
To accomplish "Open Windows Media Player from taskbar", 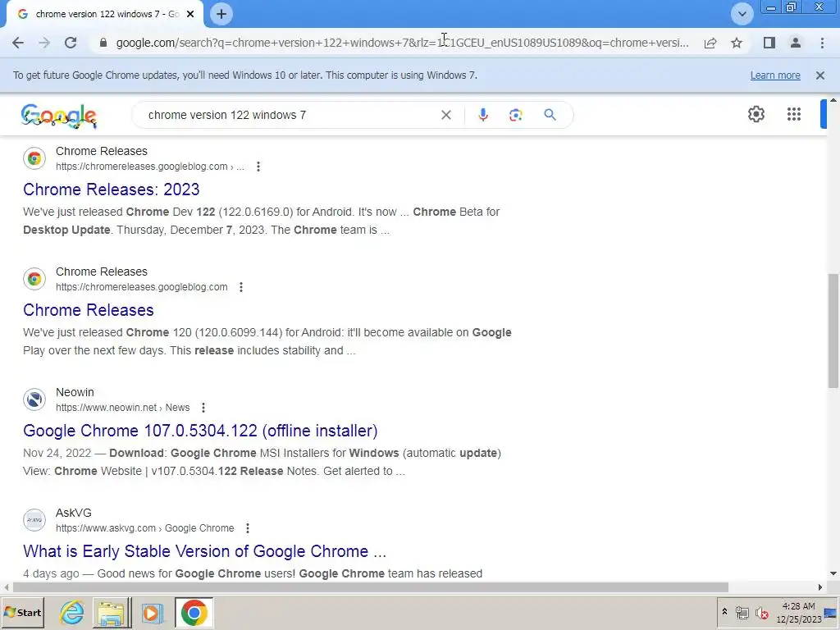I will pyautogui.click(x=152, y=612).
